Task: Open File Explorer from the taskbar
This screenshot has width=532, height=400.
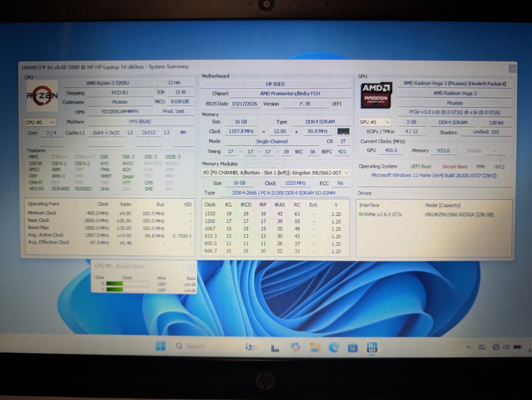Action: [315, 348]
